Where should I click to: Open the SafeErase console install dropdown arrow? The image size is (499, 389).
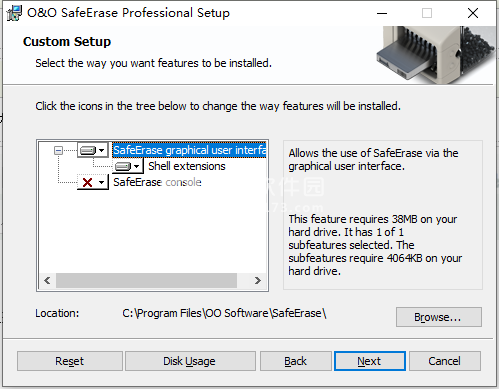pyautogui.click(x=102, y=182)
